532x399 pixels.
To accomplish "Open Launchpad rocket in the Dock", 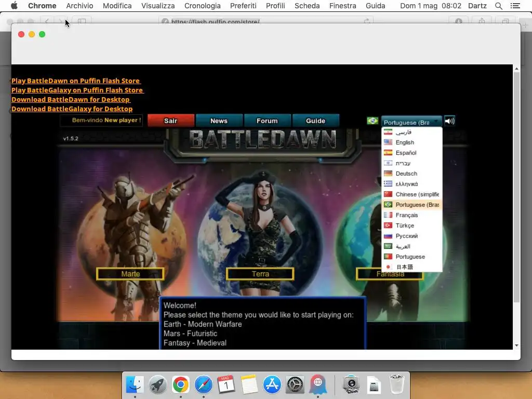I will coord(158,384).
